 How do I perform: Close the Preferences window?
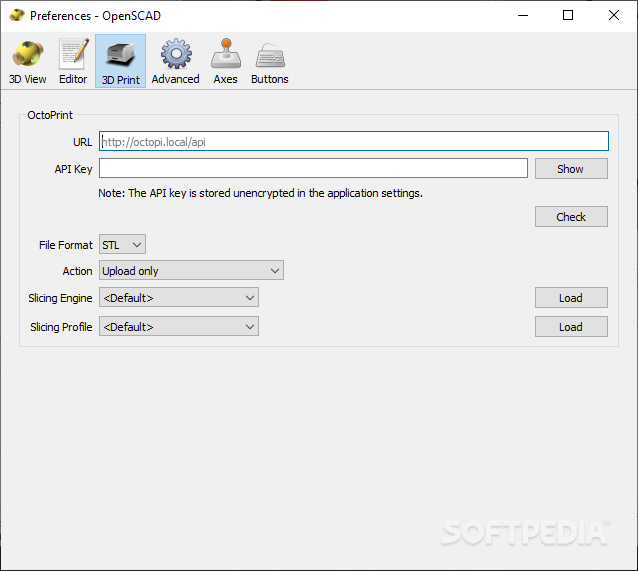(x=614, y=15)
